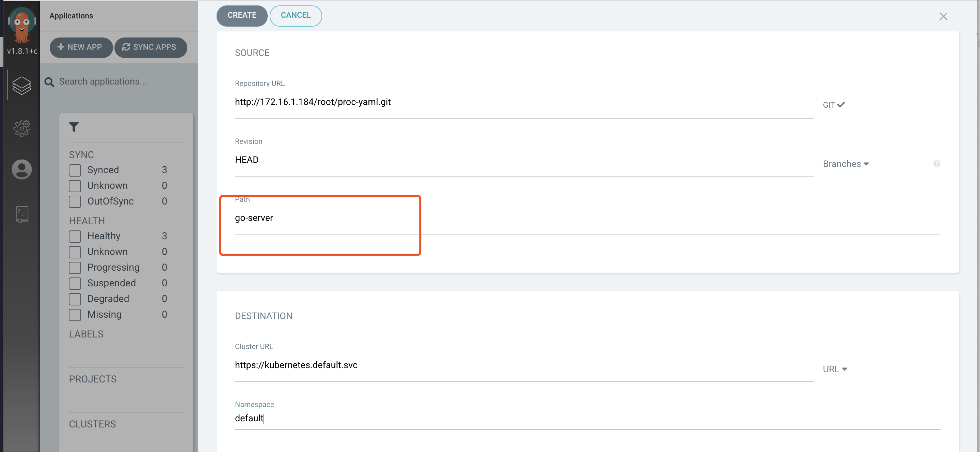This screenshot has width=980, height=452.
Task: Click the Argo CD octopus logo
Action: coord(22,24)
